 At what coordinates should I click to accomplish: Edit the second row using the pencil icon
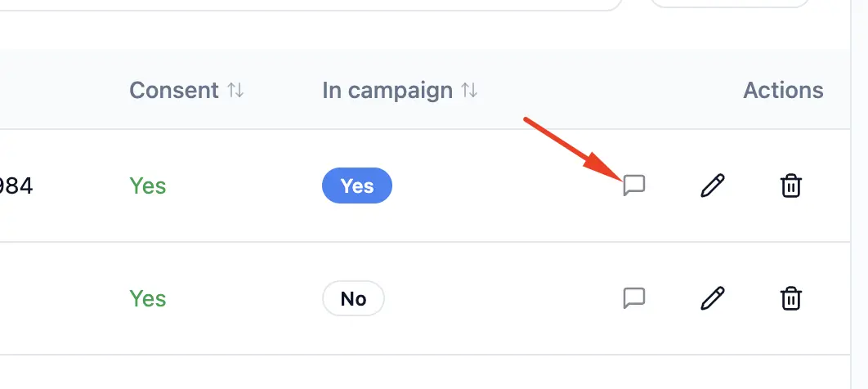click(713, 298)
